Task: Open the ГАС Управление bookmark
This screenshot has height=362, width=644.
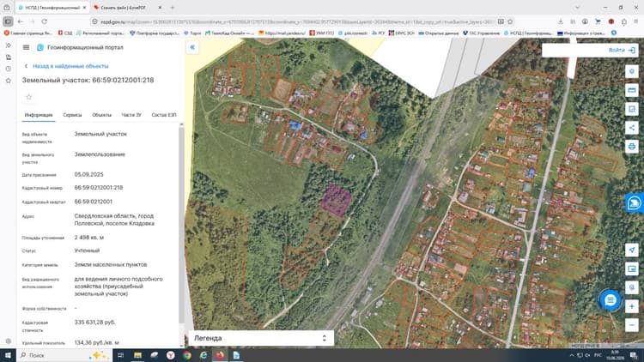Action: pos(481,33)
